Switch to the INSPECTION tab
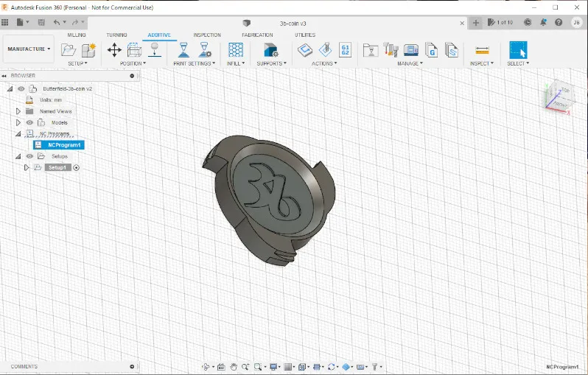 [207, 35]
